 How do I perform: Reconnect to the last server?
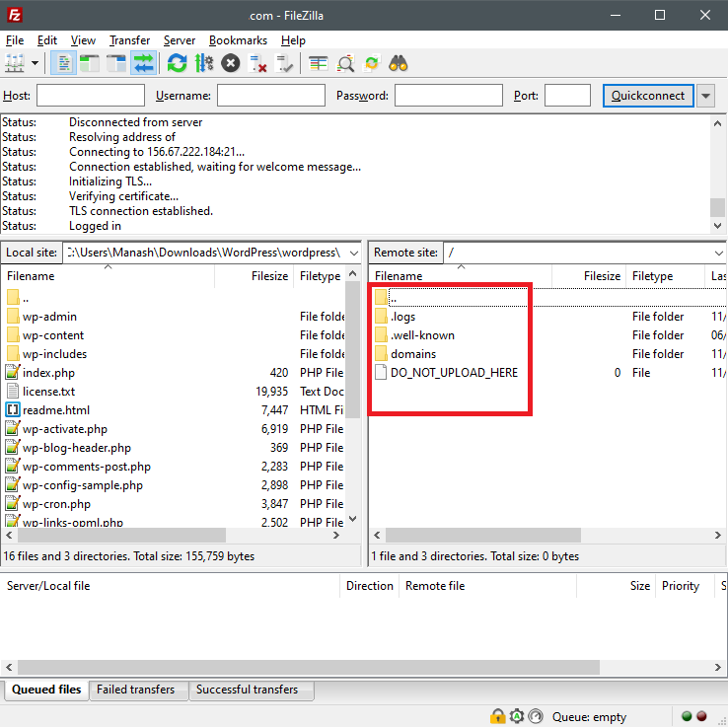pyautogui.click(x=284, y=63)
